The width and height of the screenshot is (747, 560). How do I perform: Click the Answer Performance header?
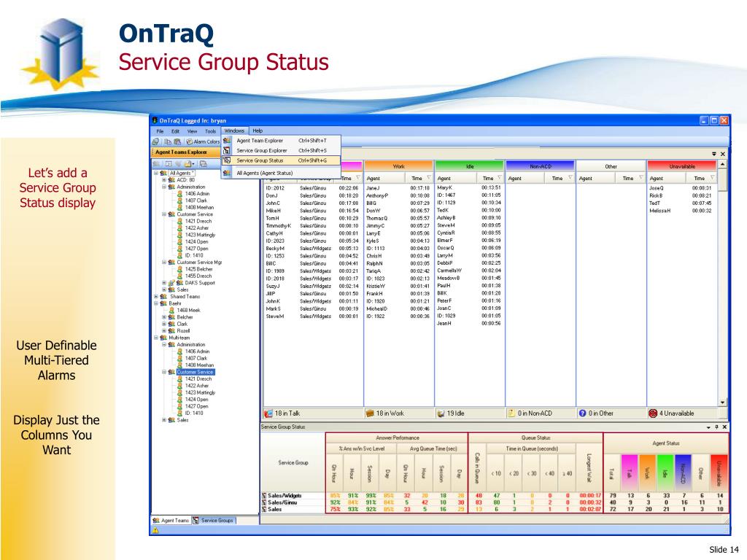click(x=398, y=437)
